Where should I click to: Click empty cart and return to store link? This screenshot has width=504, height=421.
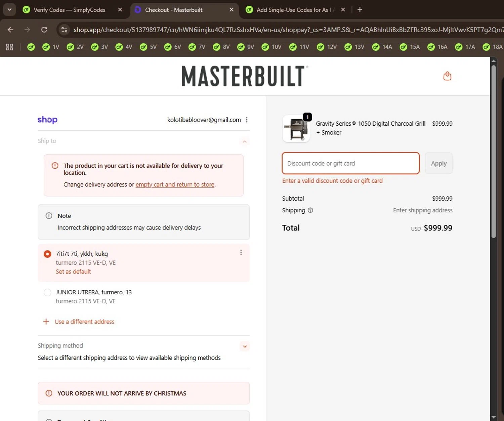175,184
